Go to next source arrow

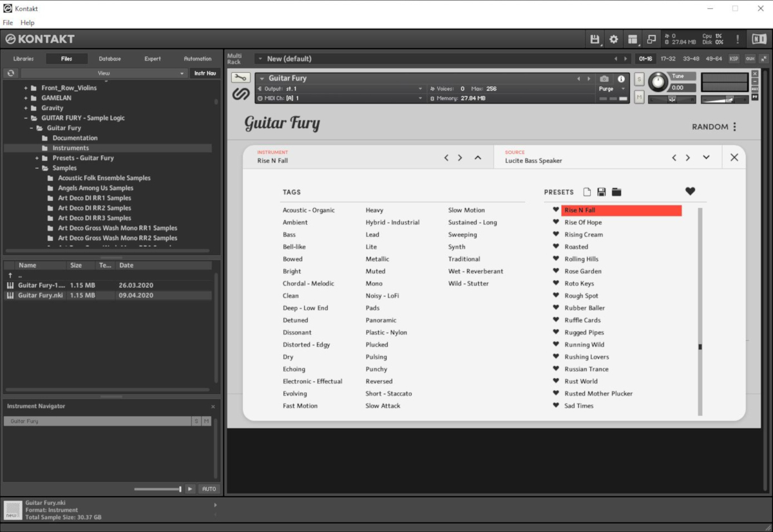tap(688, 157)
